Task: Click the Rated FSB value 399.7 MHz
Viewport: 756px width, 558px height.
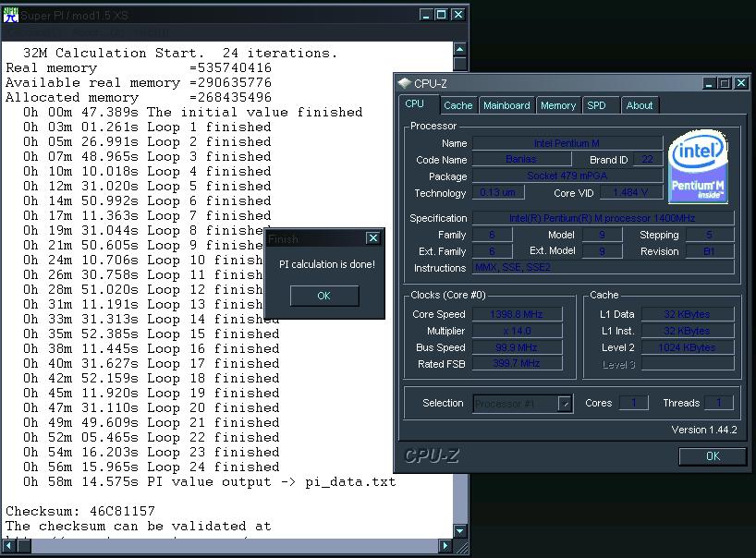Action: click(x=517, y=363)
